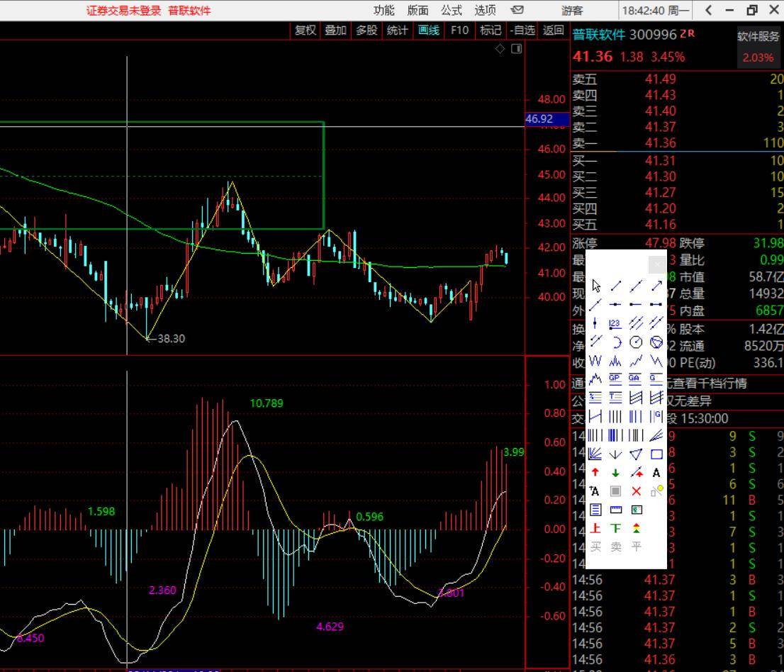Image resolution: width=784 pixels, height=672 pixels.
Task: Toggle the 画线 drawing toolbar button
Action: 428,30
